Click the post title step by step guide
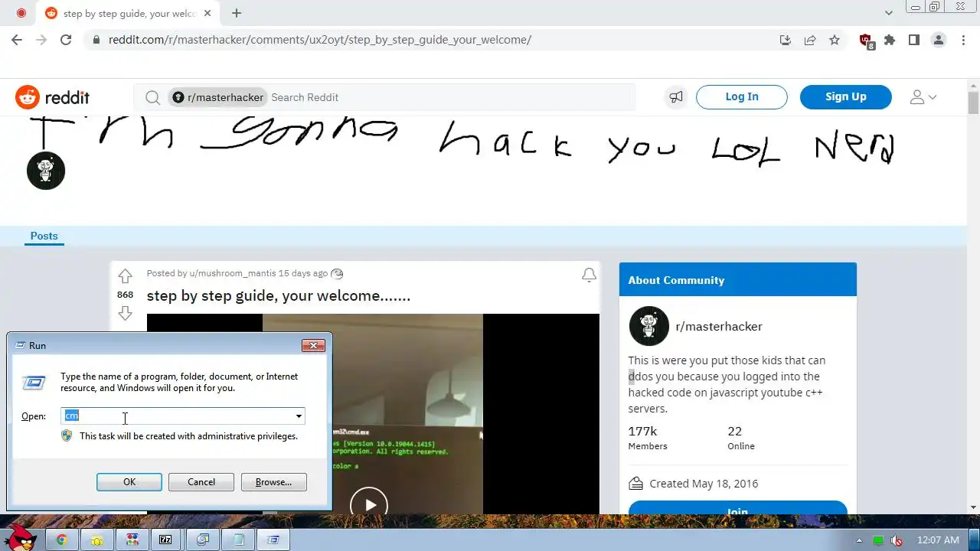Viewport: 980px width, 551px height. coord(279,296)
